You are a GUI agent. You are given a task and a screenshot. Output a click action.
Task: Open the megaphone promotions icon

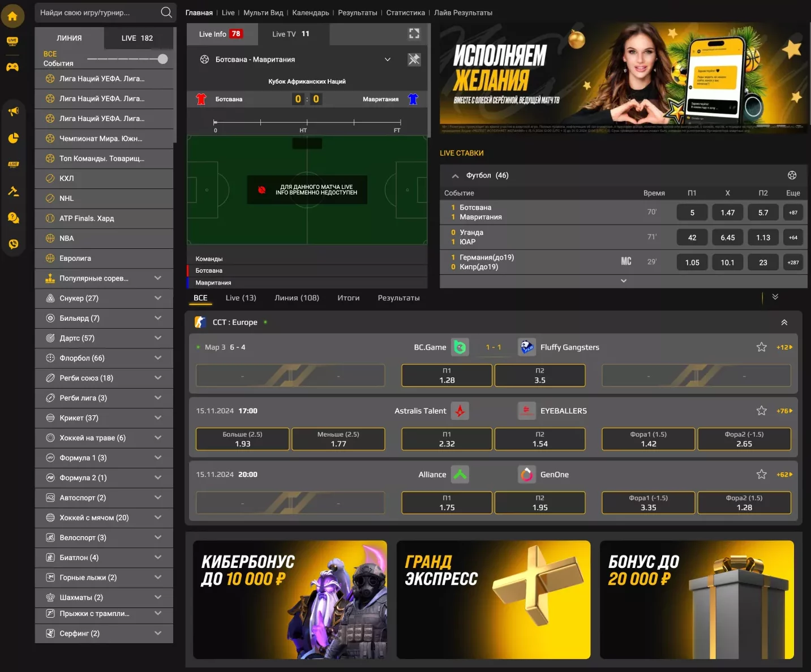[14, 111]
